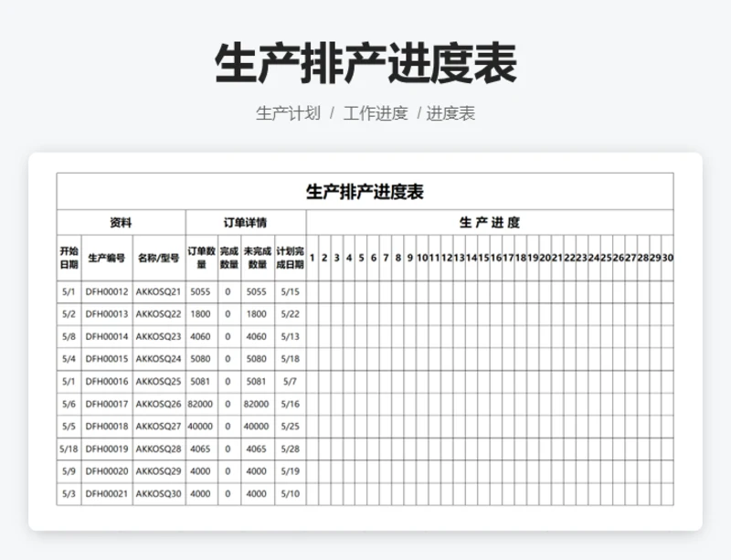Screen dimensions: 731x560
Task: Select model name AKKOSQ25
Action: pos(158,382)
